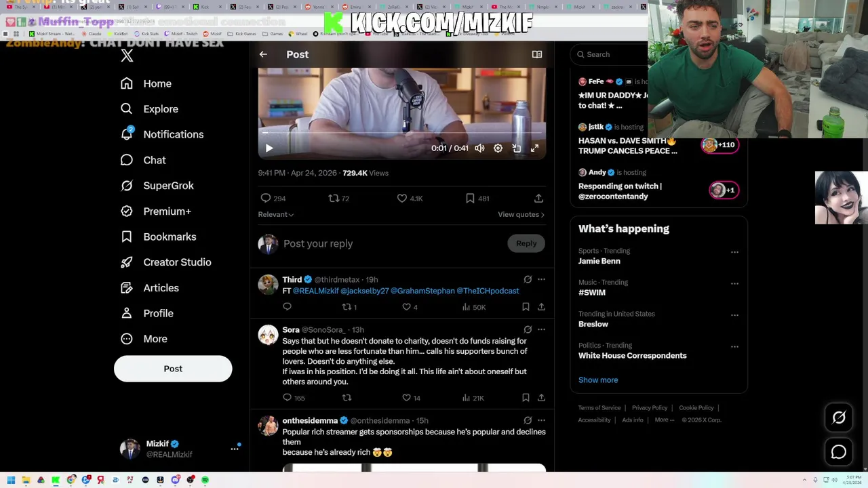Open Grok icon on Third's reply
The image size is (868, 488).
tap(528, 279)
